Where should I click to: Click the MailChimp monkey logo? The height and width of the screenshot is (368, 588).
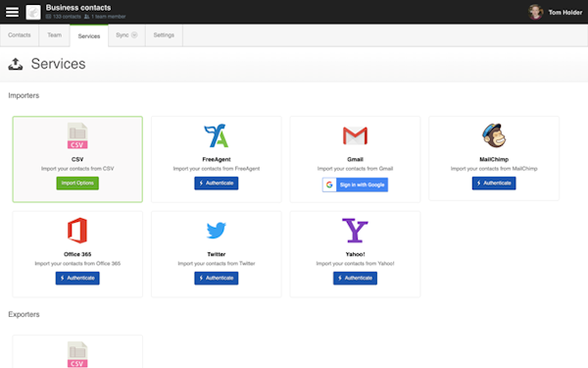click(x=494, y=135)
